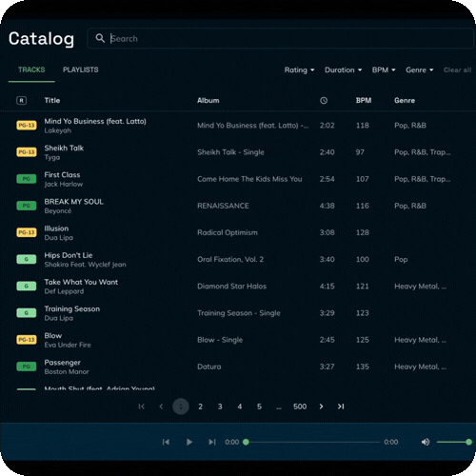Image resolution: width=476 pixels, height=476 pixels.
Task: Switch to the TRACKS tab
Action: [31, 69]
